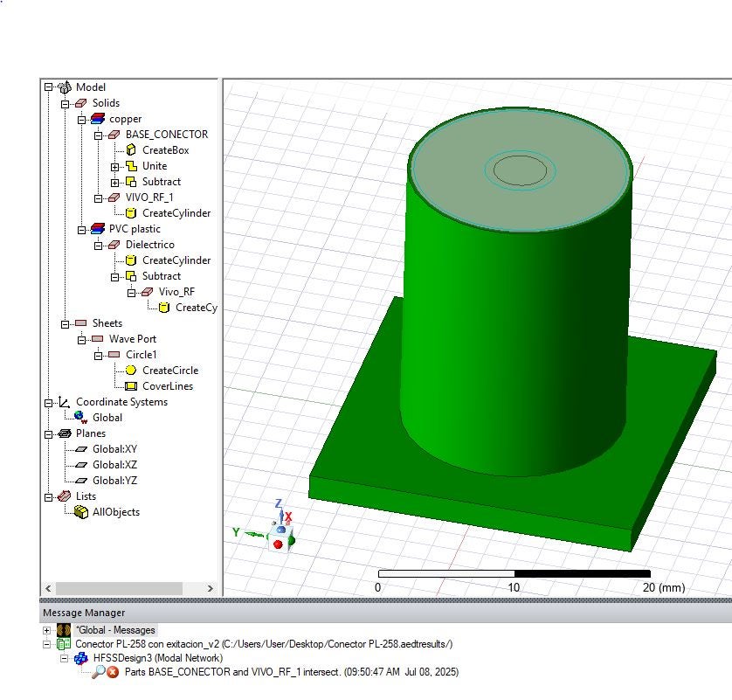
Task: Expand the Unite operation node
Action: click(114, 167)
